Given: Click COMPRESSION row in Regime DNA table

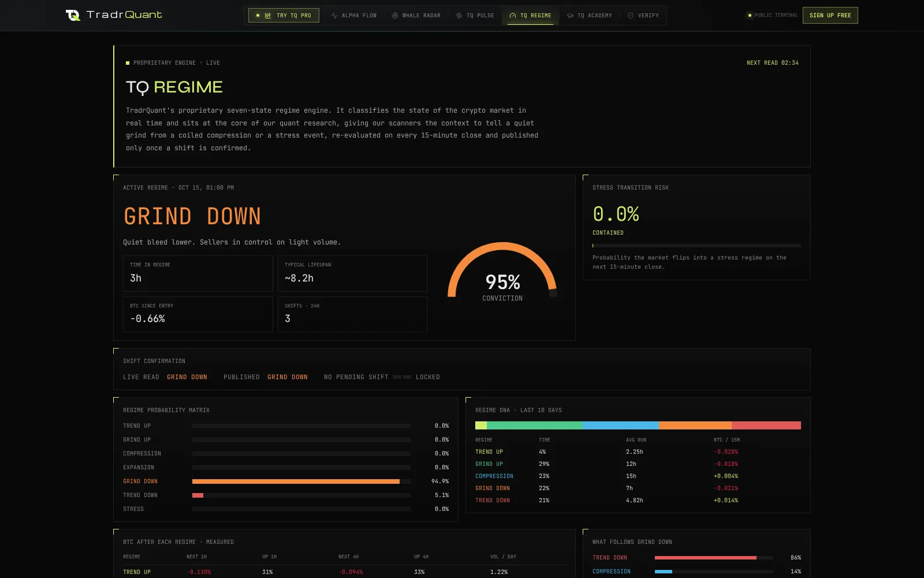Looking at the screenshot, I should (638, 476).
